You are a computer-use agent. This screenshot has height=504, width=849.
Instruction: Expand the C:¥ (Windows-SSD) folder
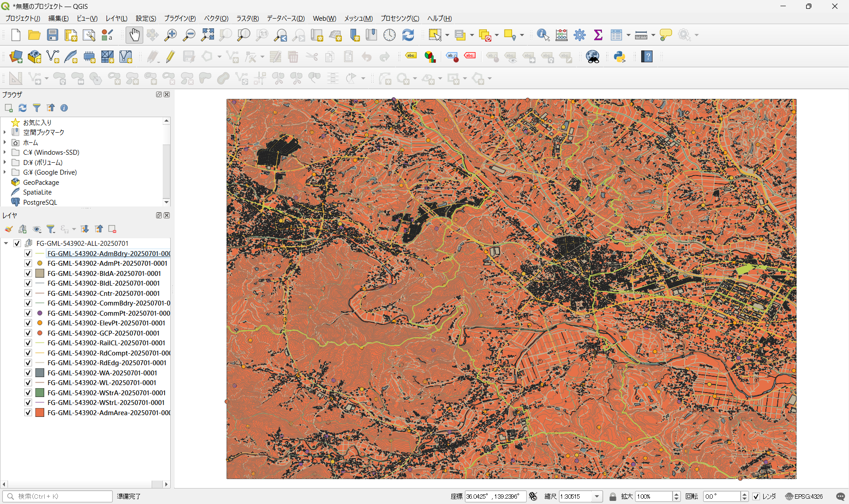(5, 152)
